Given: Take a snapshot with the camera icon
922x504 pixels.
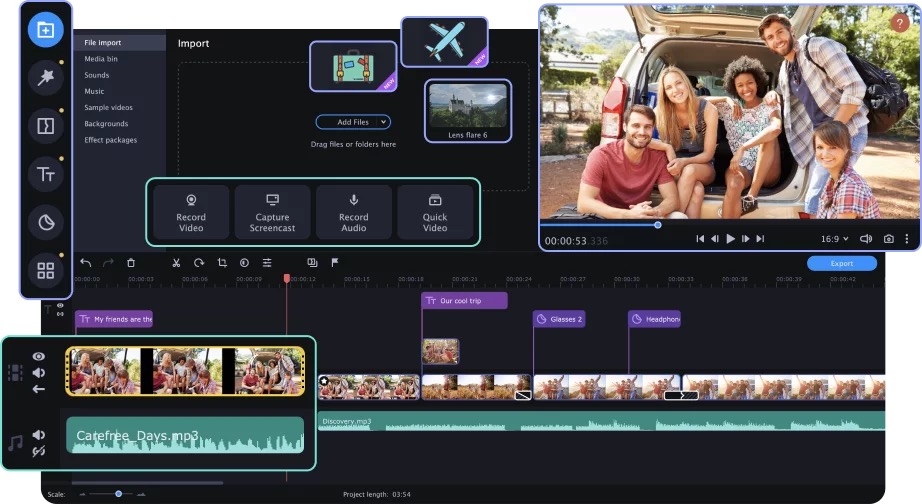Looking at the screenshot, I should 888,239.
